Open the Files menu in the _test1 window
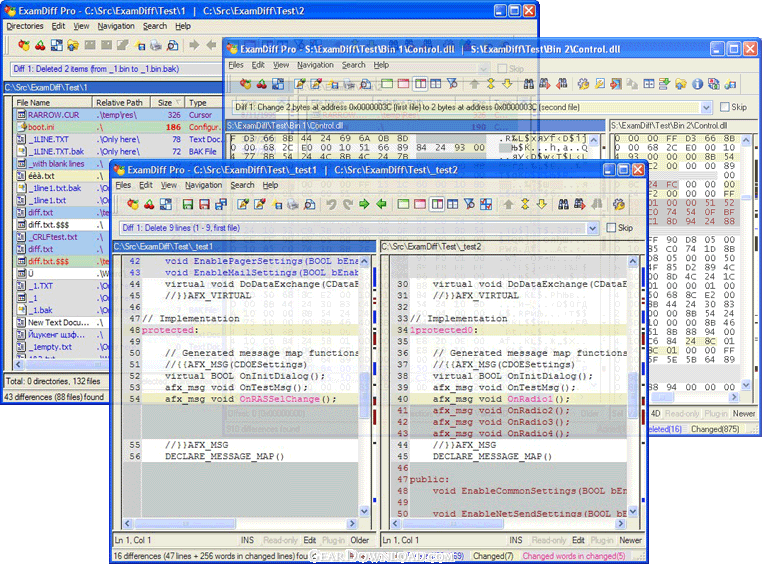762x564 pixels. tap(123, 185)
